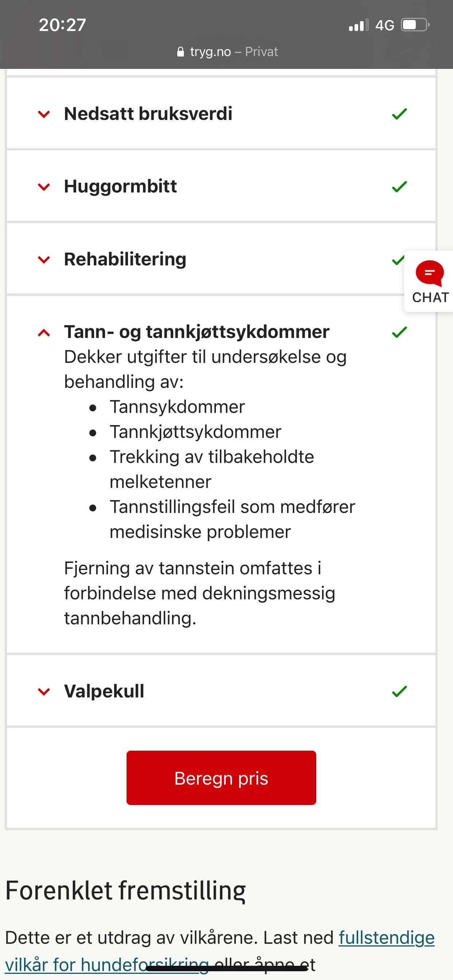This screenshot has width=453, height=980.
Task: Tap the battery icon in status bar
Action: point(415,25)
